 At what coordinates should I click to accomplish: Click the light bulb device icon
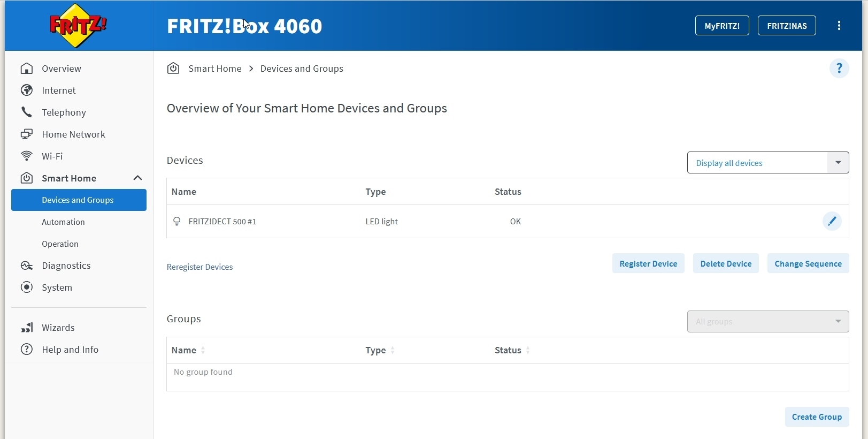[177, 222]
